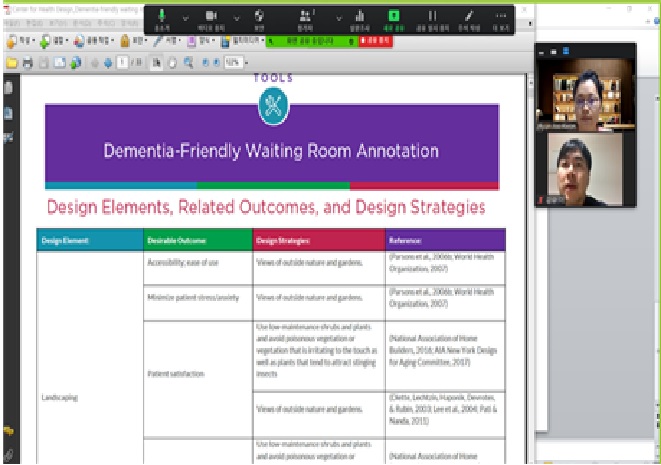
Task: Toggle the Zoom video camera
Action: [x=211, y=18]
